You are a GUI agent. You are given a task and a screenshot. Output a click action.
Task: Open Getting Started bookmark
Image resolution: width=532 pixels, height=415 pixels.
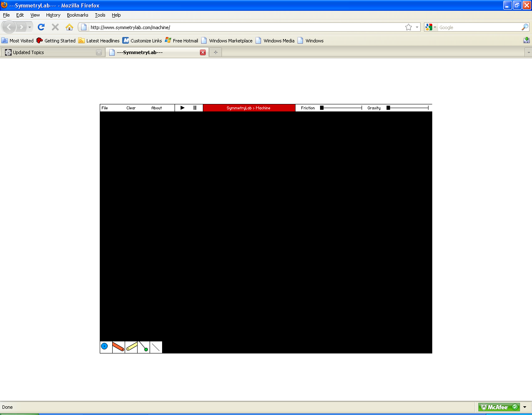pos(56,41)
